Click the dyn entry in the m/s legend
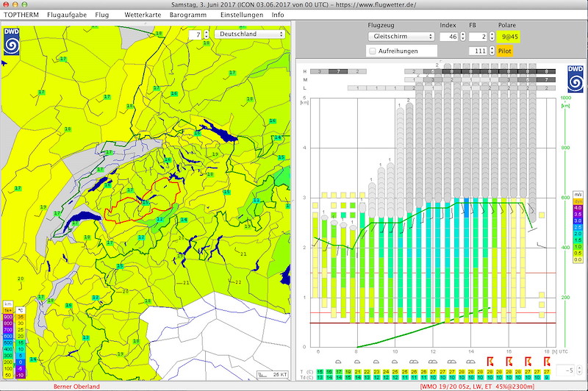 pyautogui.click(x=578, y=201)
